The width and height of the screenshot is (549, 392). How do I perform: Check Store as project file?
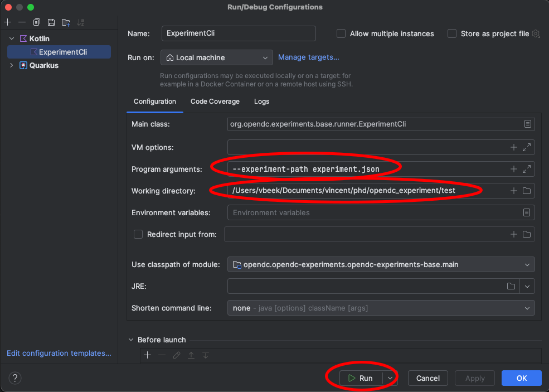point(451,33)
